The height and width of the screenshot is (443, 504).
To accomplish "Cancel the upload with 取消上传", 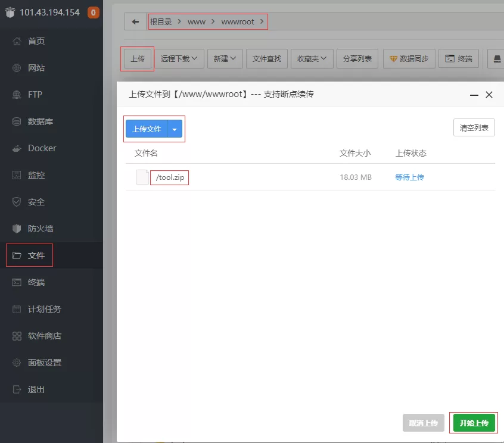I will [423, 423].
